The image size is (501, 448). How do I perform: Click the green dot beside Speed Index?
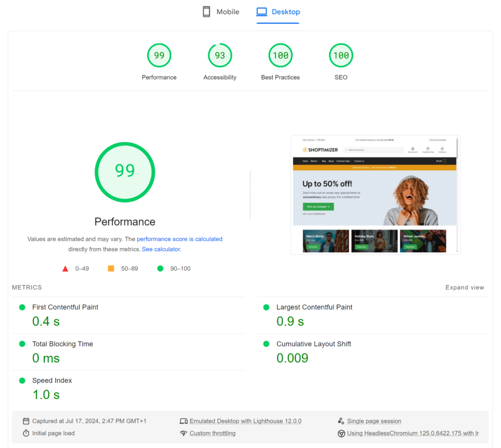click(22, 380)
